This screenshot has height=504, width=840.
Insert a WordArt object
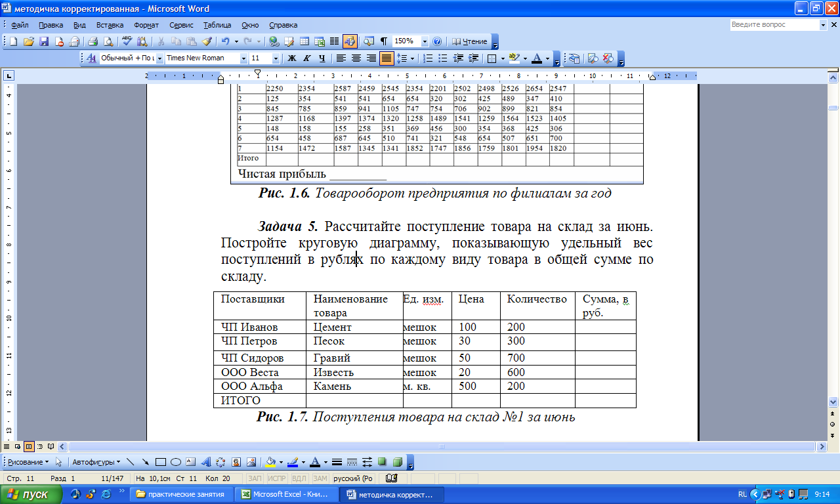coord(205,461)
